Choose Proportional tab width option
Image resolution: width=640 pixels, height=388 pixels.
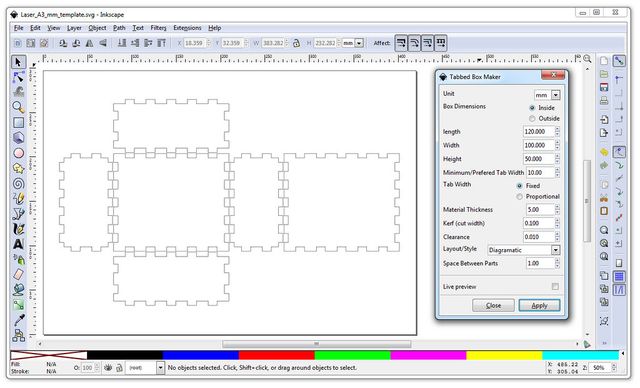click(x=519, y=197)
